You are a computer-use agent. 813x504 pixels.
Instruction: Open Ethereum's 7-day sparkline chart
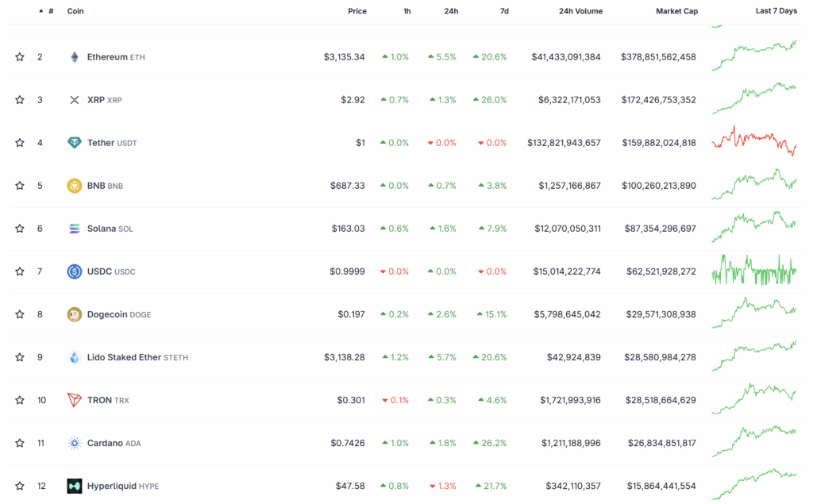pos(754,56)
